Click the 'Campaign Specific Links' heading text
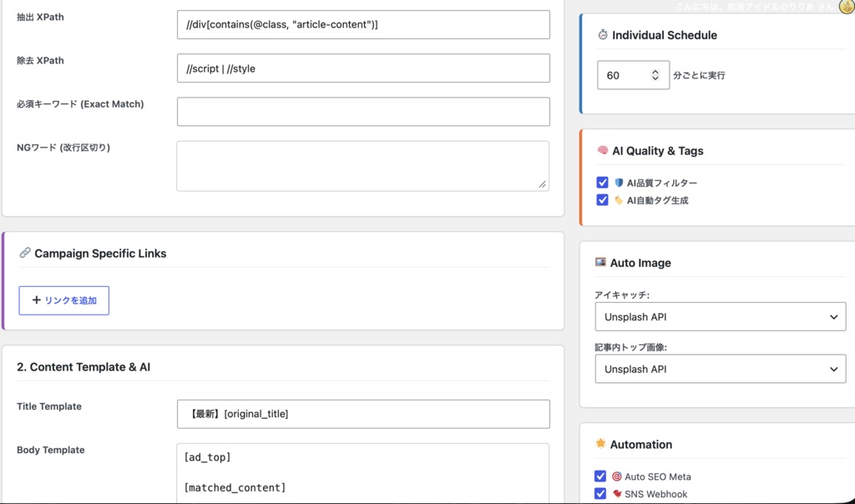 pos(100,254)
